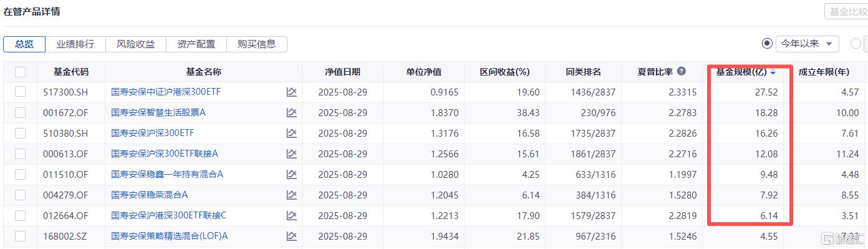Click sort arrow beside 基金规模(亿) header
The width and height of the screenshot is (868, 249).
pos(773,73)
